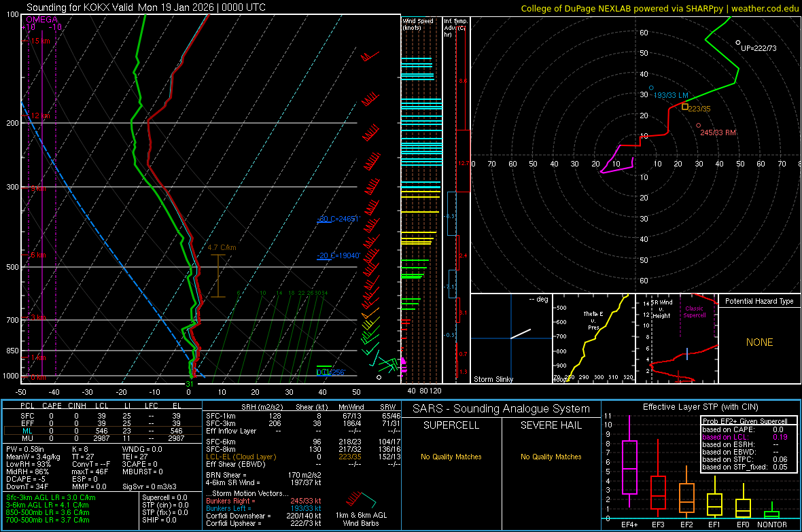Click the Effective Layer STP (with CIN) title

pyautogui.click(x=700, y=407)
